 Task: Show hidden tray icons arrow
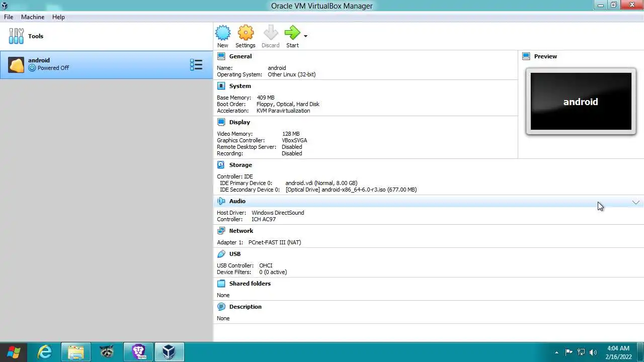(556, 352)
